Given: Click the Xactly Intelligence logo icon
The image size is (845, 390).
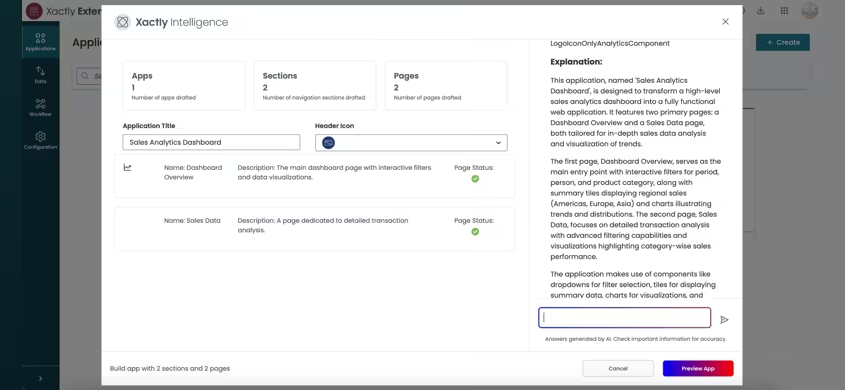Looking at the screenshot, I should (x=123, y=22).
